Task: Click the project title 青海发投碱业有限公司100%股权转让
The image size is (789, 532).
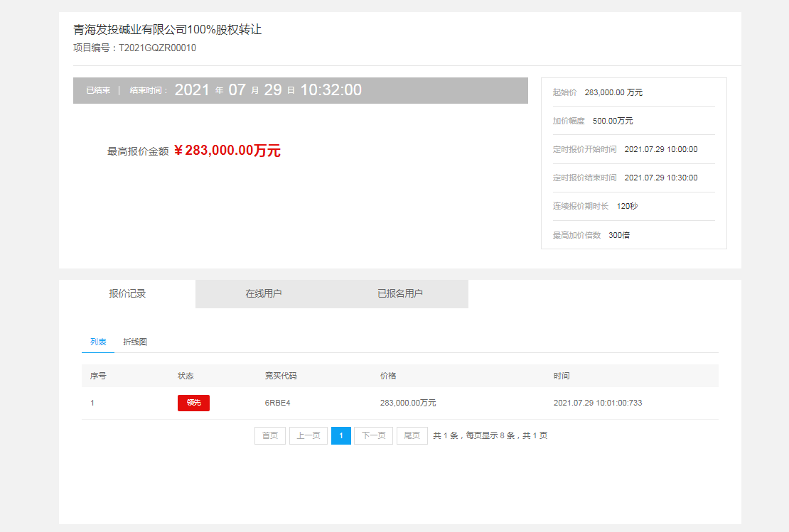Action: tap(168, 30)
